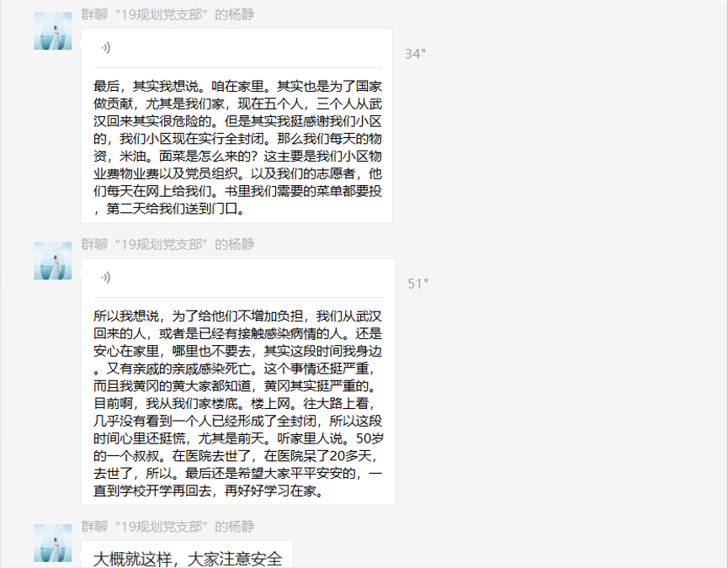This screenshot has width=728, height=568.
Task: Select sender label above the 34-second message
Action: coord(167,15)
